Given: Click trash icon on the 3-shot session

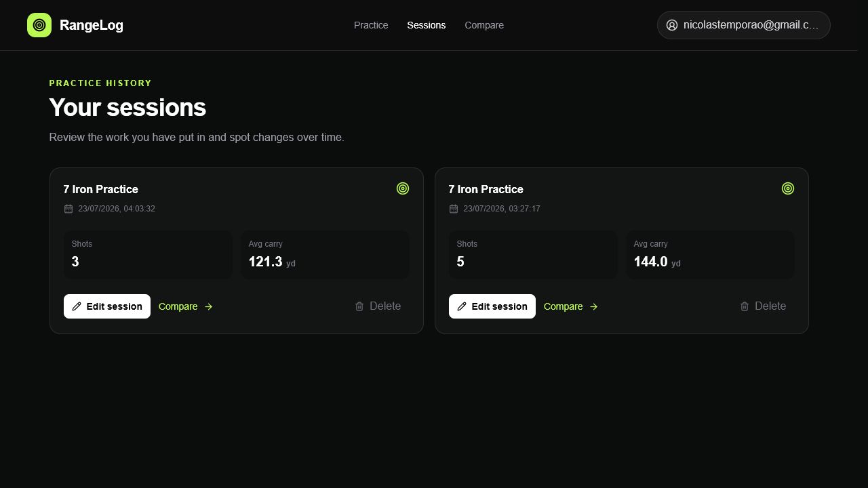Looking at the screenshot, I should 359,306.
